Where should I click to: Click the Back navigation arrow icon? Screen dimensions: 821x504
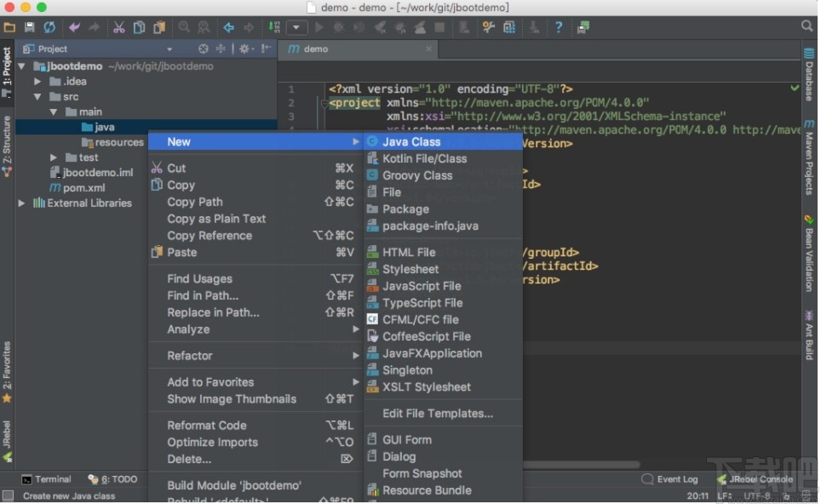[229, 27]
